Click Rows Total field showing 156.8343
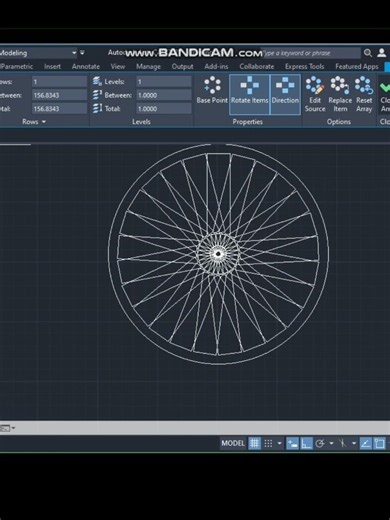Screen dimensions: 390x520 tap(59, 108)
